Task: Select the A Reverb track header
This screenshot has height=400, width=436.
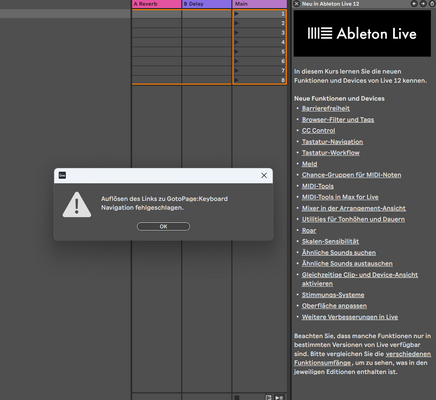Action: [x=157, y=4]
